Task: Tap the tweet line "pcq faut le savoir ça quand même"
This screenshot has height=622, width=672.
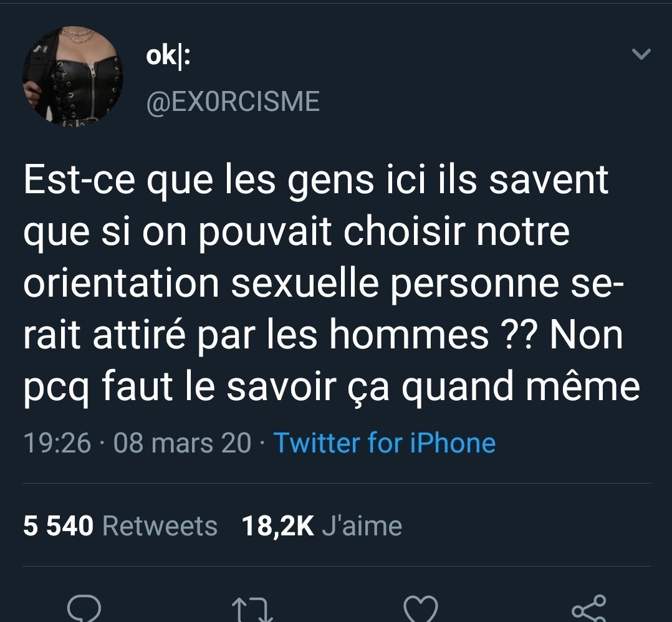Action: [332, 387]
